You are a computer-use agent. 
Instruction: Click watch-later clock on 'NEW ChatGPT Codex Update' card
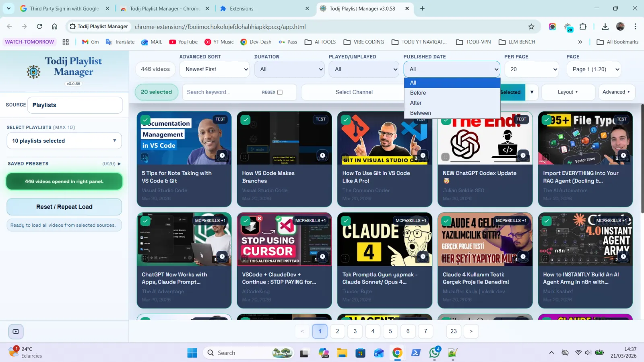click(x=523, y=155)
